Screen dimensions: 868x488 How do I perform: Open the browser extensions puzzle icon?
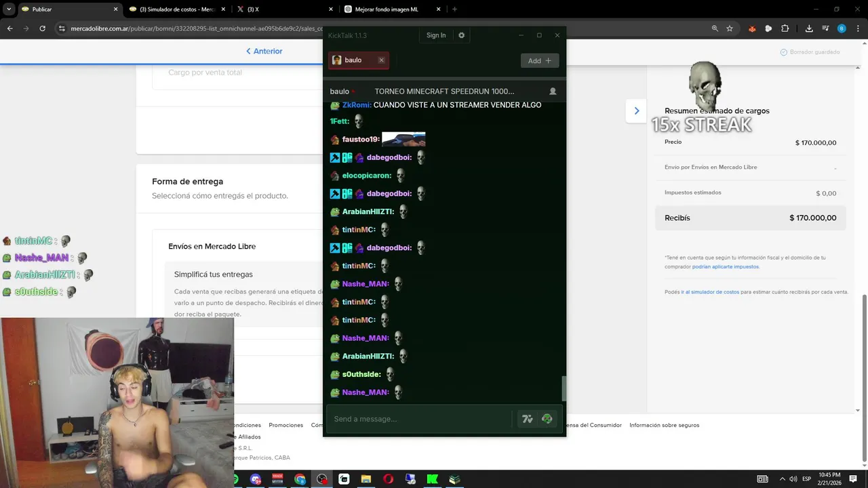(785, 28)
